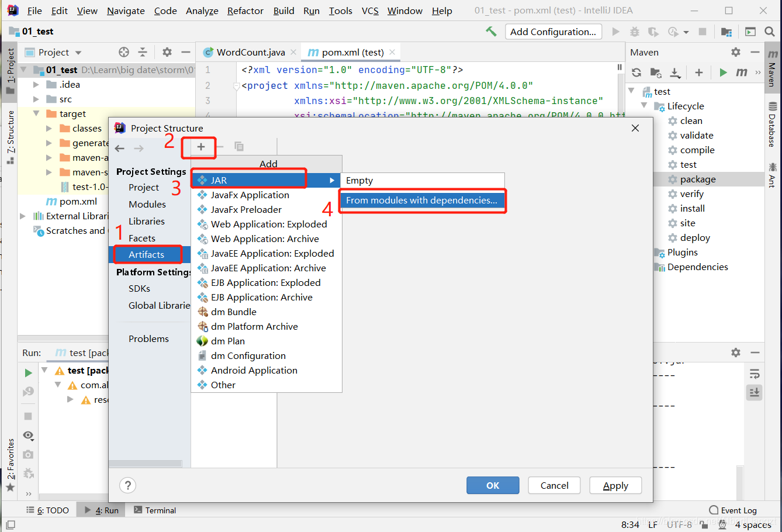Click the Search Everywhere magnifier icon
This screenshot has width=782, height=532.
[x=770, y=32]
